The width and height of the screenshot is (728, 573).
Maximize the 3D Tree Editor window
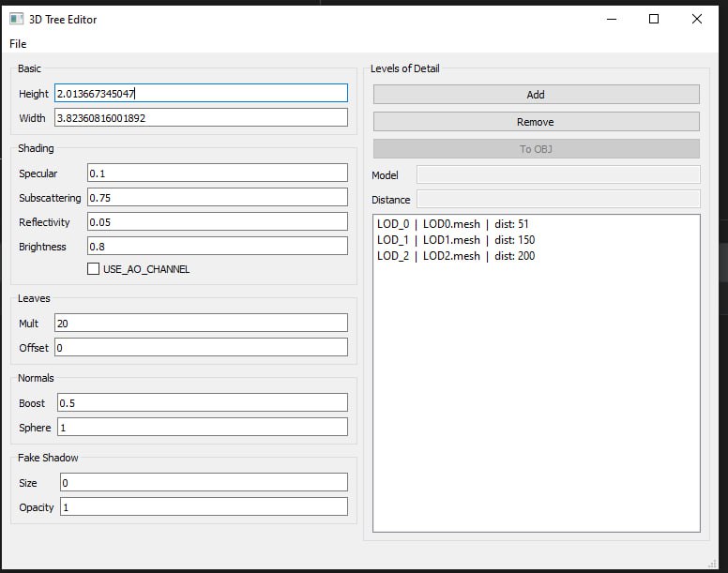click(x=654, y=19)
